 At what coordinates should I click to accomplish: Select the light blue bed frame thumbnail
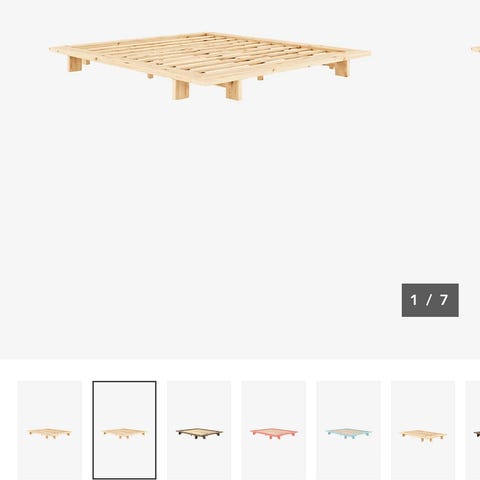click(x=348, y=430)
